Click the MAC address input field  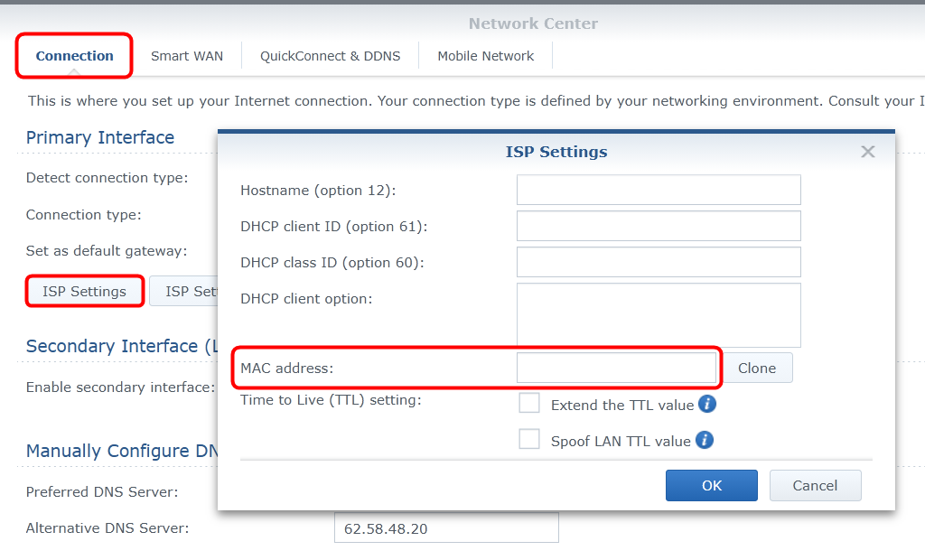pos(616,368)
